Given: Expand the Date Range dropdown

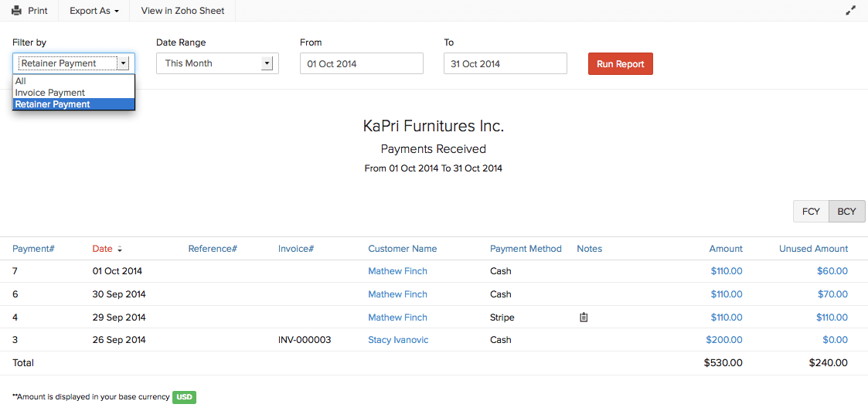Looking at the screenshot, I should tap(267, 63).
